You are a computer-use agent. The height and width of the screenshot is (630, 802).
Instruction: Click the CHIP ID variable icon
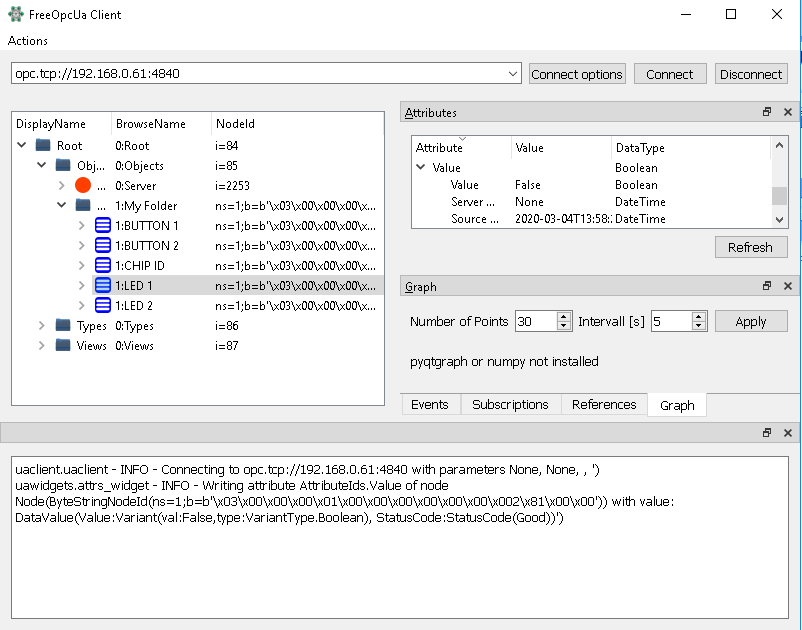[103, 265]
